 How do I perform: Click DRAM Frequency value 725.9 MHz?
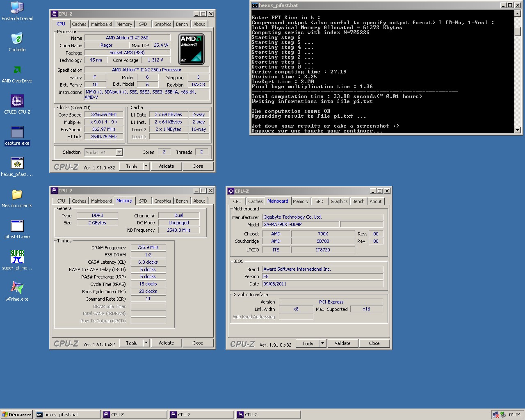(148, 247)
